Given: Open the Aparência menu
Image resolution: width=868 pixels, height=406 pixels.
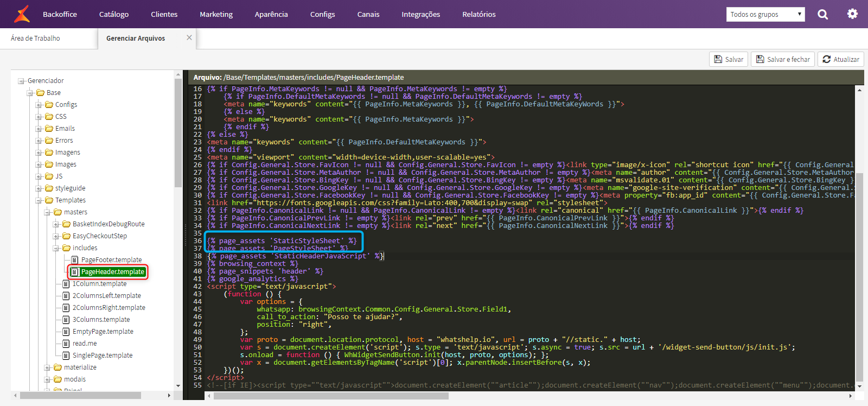Looking at the screenshot, I should pyautogui.click(x=271, y=14).
